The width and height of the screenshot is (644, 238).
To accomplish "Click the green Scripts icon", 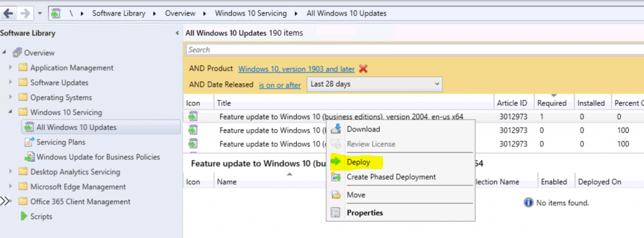I will point(24,216).
